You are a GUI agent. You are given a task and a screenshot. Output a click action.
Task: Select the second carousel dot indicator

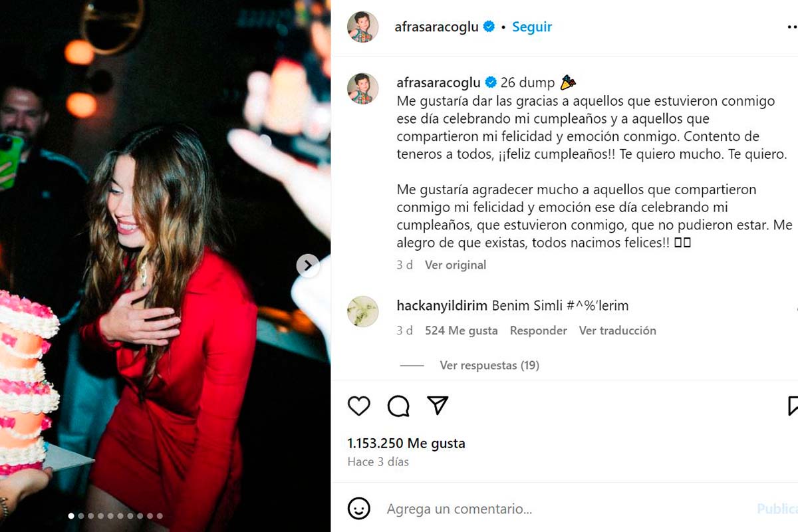(81, 515)
